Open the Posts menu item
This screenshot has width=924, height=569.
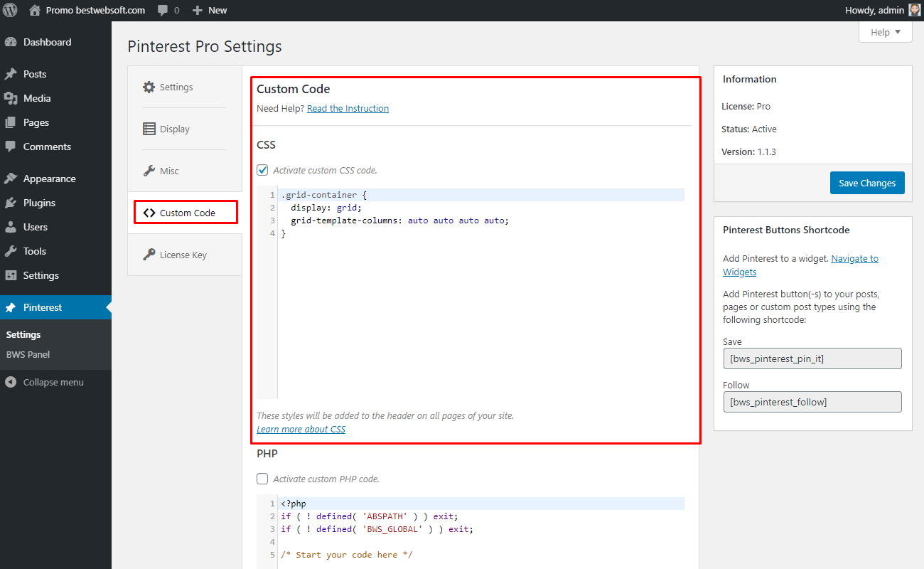tap(55, 74)
